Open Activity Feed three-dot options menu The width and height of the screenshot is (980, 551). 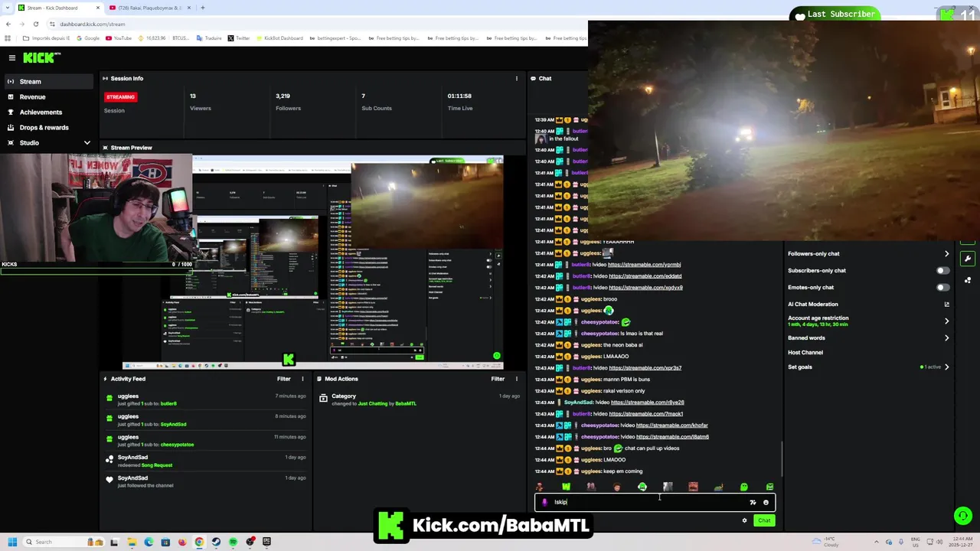[x=302, y=379]
